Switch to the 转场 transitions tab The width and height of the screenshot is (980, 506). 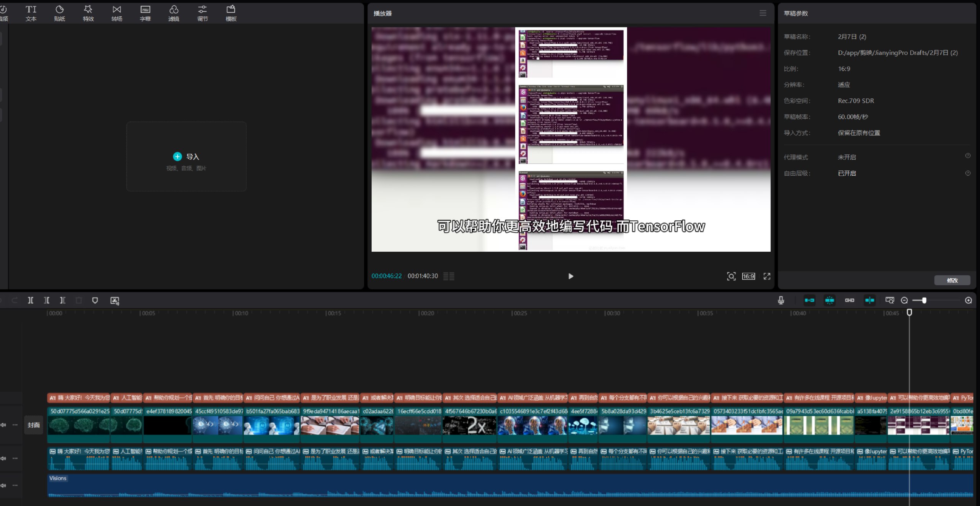(x=117, y=13)
